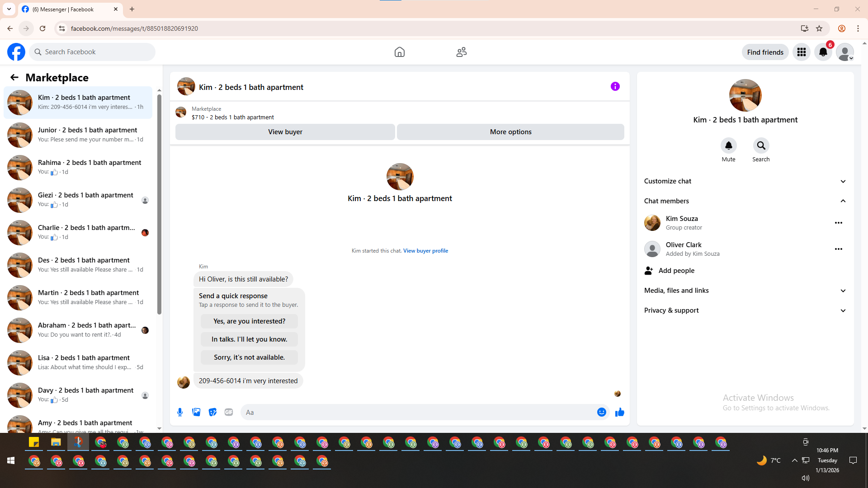The width and height of the screenshot is (868, 488).
Task: Open the sticker picker icon
Action: coord(212,412)
